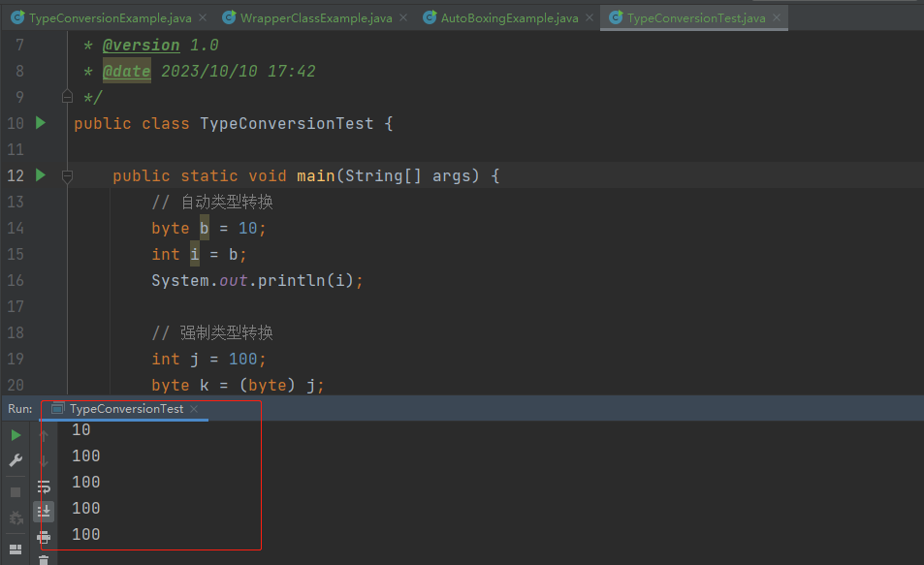The image size is (924, 565).
Task: Click console output line 10
Action: pos(80,430)
